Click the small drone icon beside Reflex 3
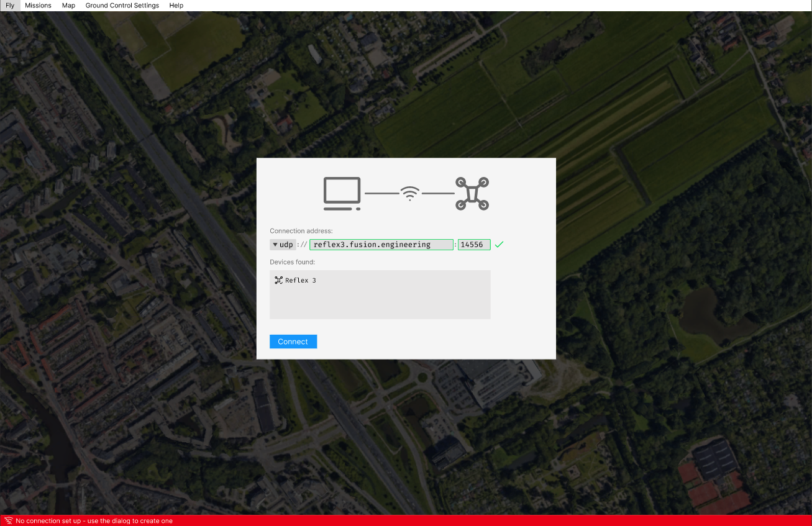The width and height of the screenshot is (812, 526). click(278, 280)
